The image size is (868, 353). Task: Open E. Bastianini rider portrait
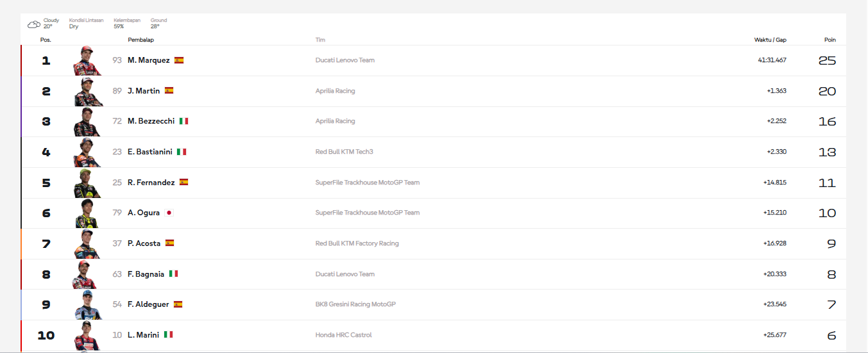[87, 152]
